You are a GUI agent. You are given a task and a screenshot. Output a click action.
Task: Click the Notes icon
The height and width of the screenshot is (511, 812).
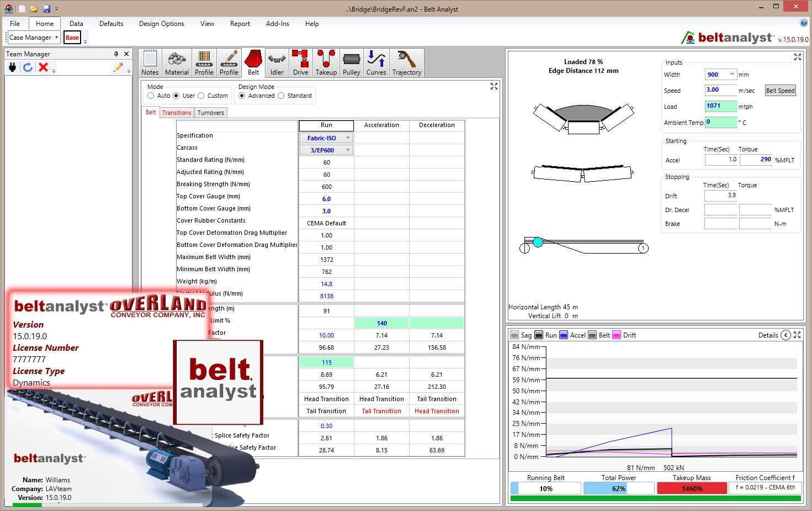150,62
